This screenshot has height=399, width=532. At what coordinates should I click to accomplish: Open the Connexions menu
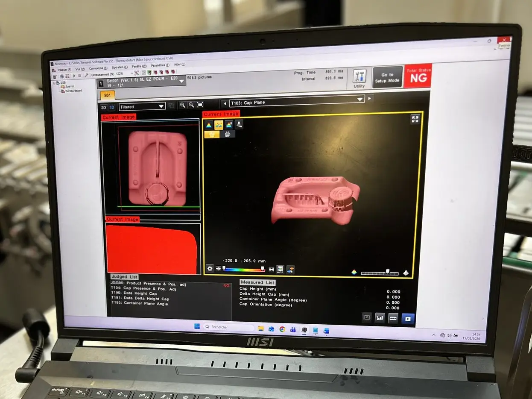99,68
